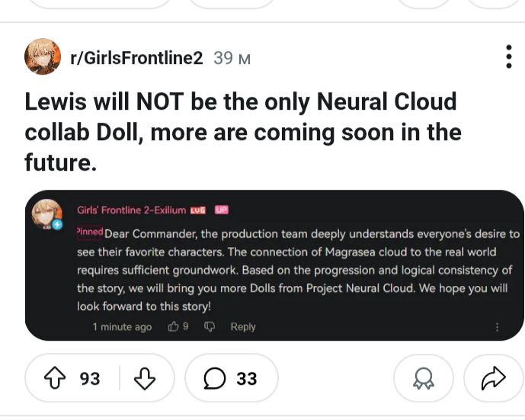Click the Pinned label on the comment
This screenshot has height=420, width=525.
[x=89, y=231]
